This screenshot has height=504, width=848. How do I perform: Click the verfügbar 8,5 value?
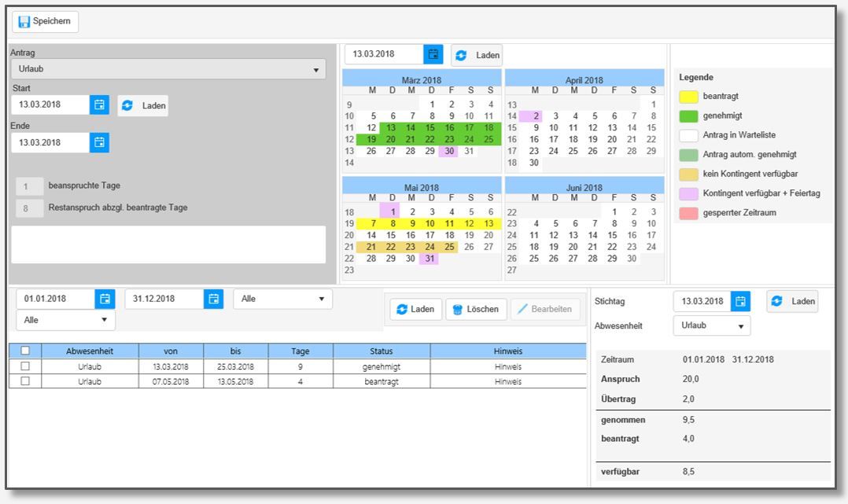click(688, 472)
